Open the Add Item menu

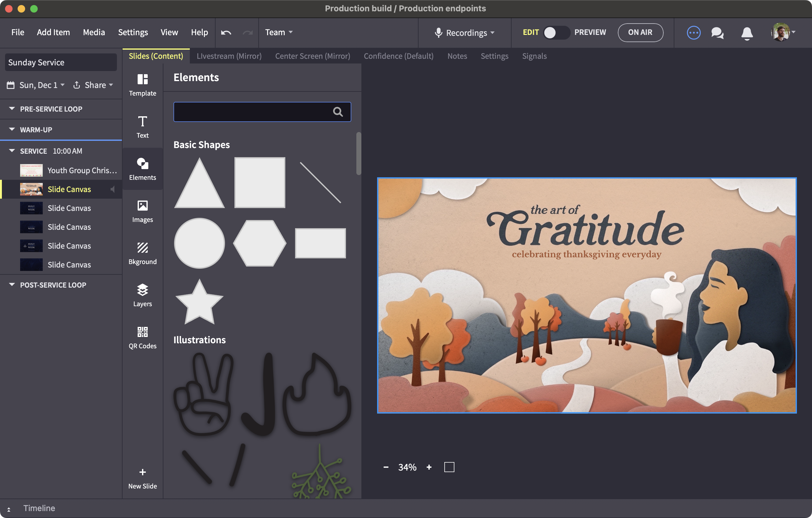pos(53,32)
